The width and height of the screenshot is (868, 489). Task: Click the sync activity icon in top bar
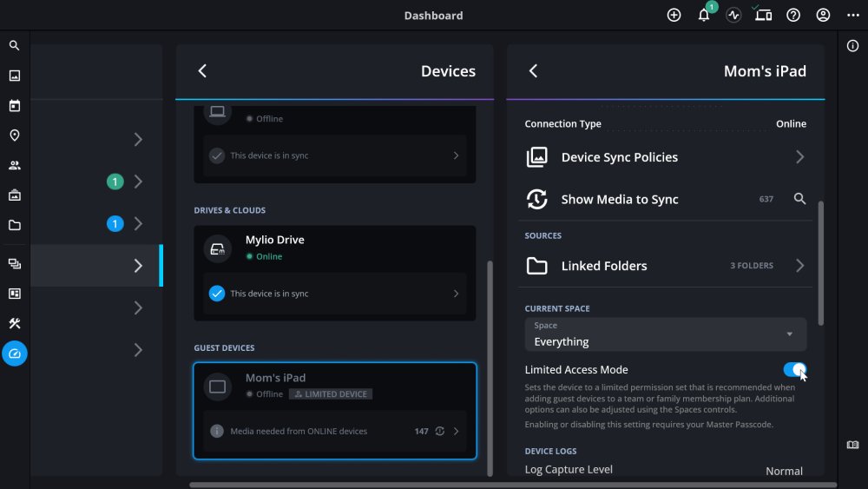click(x=733, y=16)
